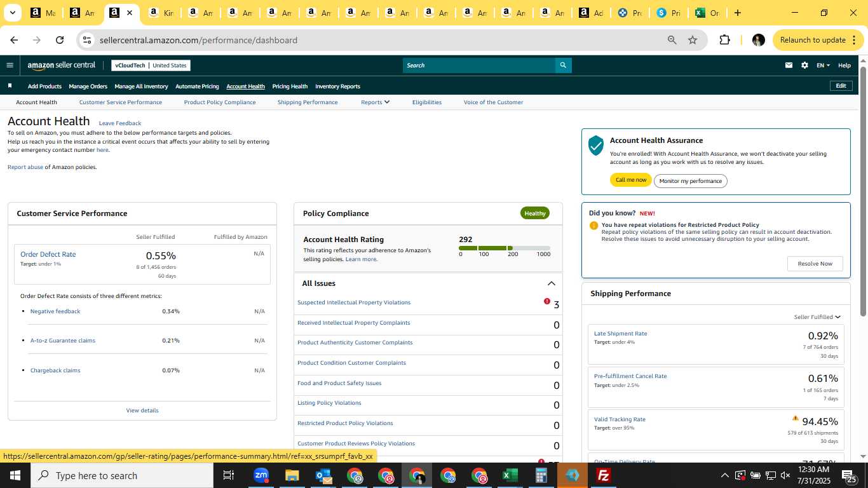Open Restricted Product Policy Violations link
This screenshot has width=868, height=488.
(x=345, y=423)
